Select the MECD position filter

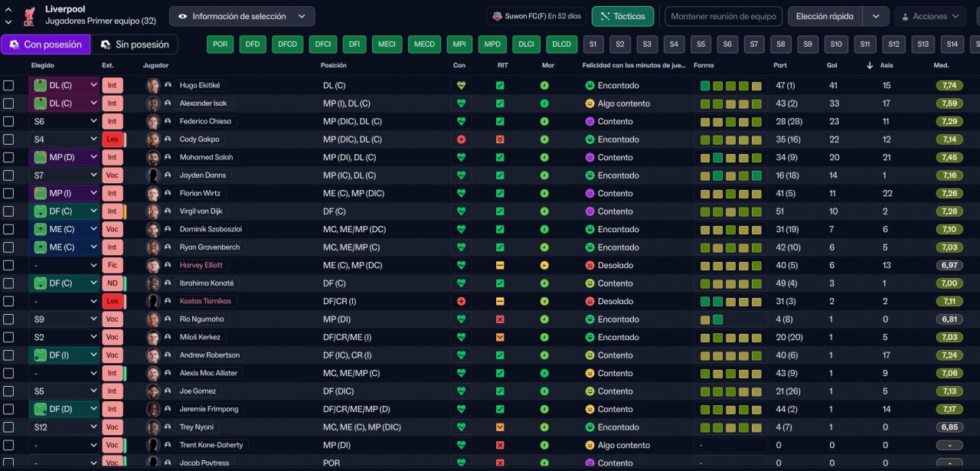424,44
